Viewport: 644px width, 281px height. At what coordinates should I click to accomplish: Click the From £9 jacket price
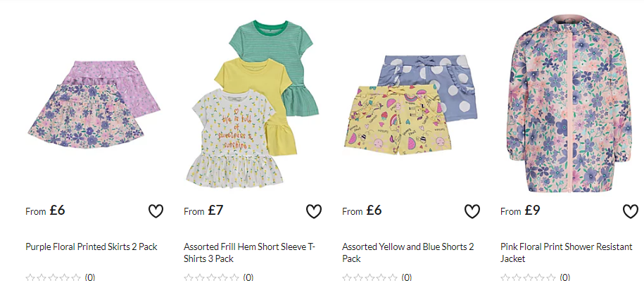(x=520, y=211)
